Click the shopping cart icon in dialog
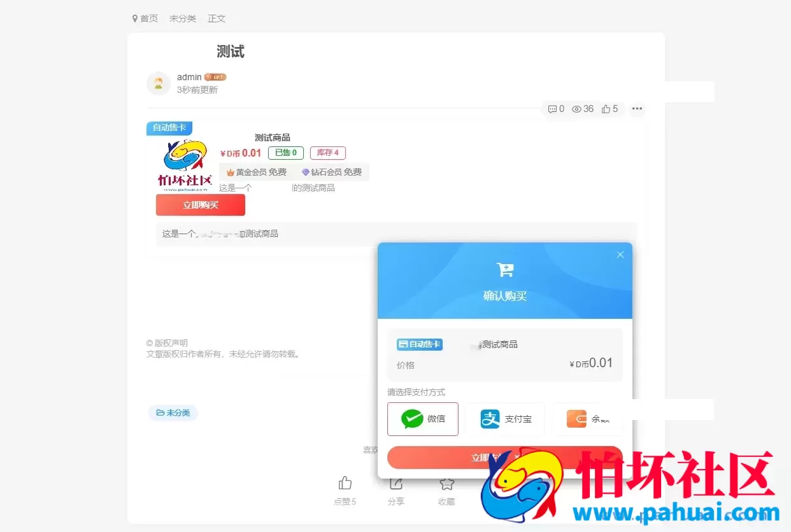This screenshot has height=532, width=791. [x=505, y=270]
